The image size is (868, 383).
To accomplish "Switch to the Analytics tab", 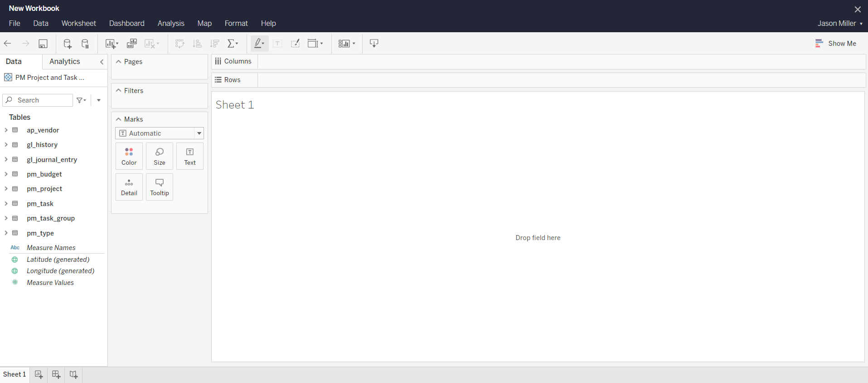I will click(x=65, y=62).
